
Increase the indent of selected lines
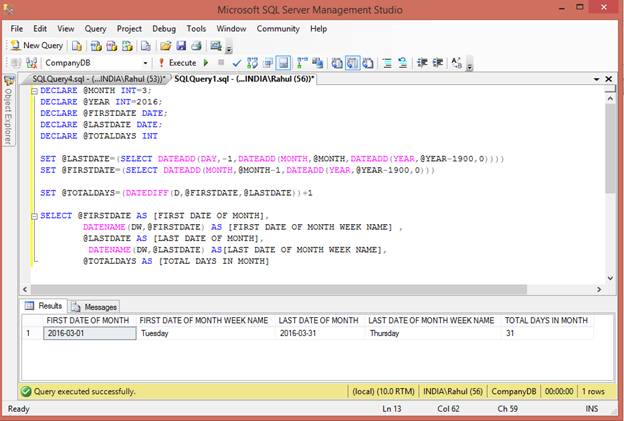click(438, 63)
